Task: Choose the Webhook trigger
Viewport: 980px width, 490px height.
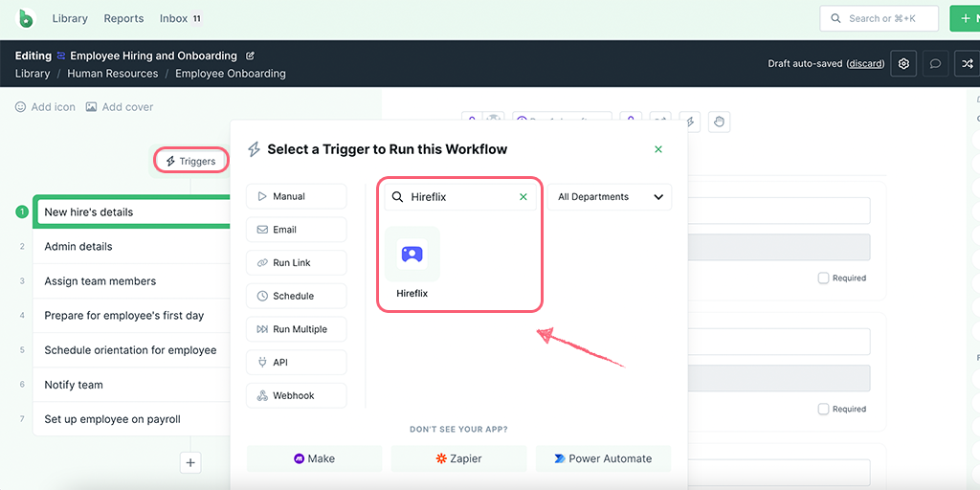Action: (297, 395)
